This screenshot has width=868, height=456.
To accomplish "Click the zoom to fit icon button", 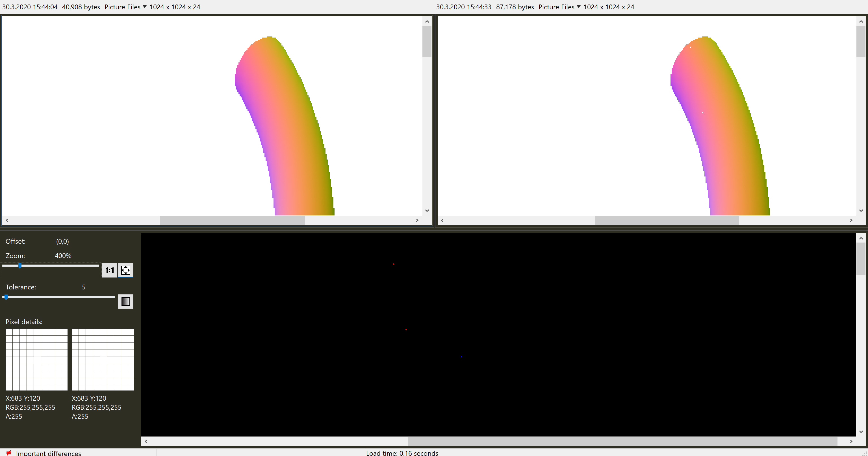I will 126,270.
